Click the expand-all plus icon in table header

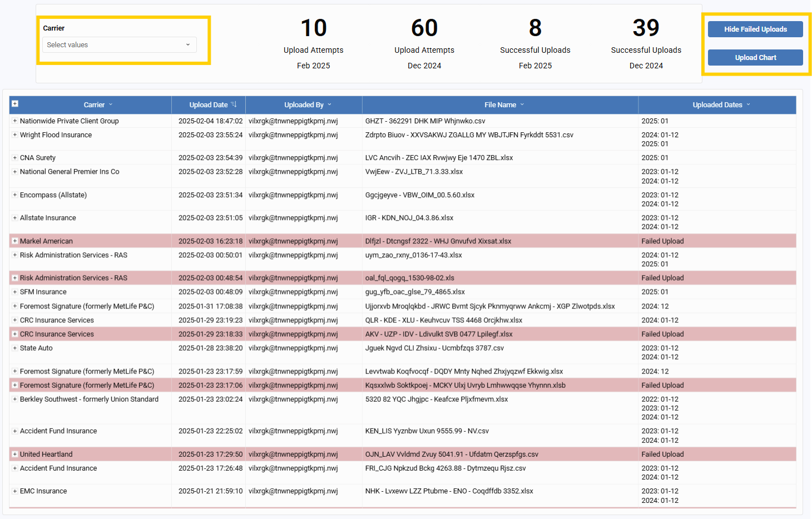15,104
